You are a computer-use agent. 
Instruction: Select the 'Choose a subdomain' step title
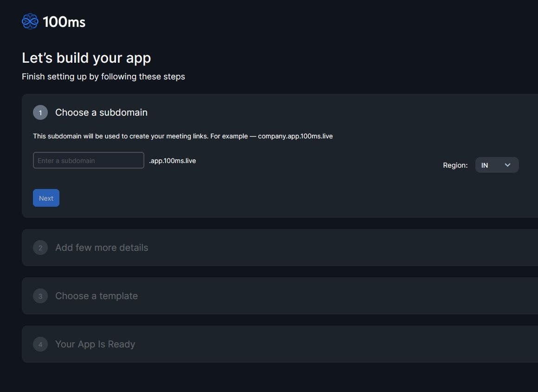[101, 112]
